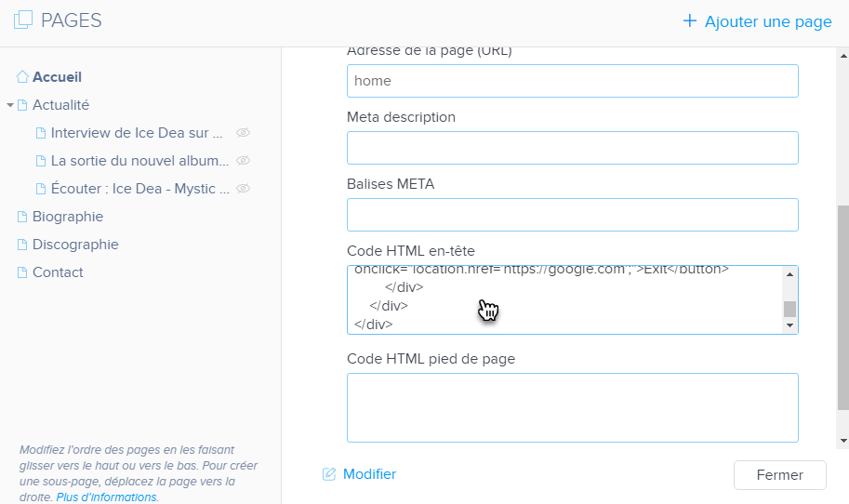The width and height of the screenshot is (849, 504).
Task: Toggle visibility of Interview de Ice Dea page
Action: point(244,133)
